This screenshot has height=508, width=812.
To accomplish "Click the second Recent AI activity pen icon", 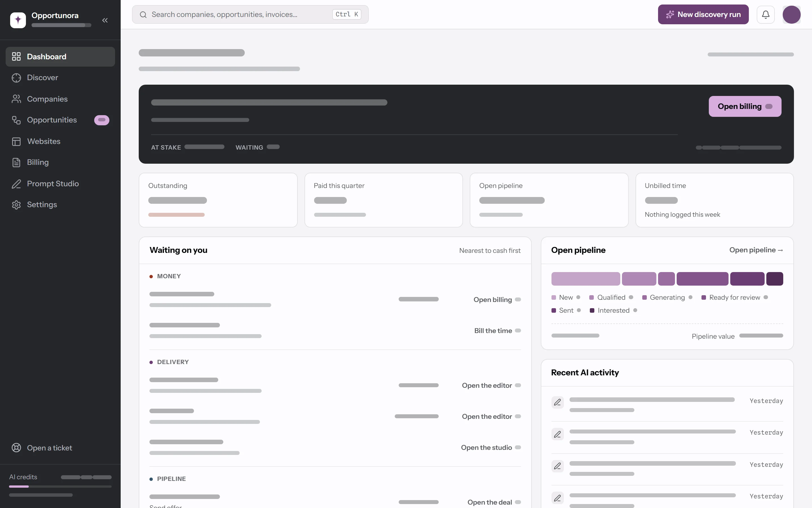I will coord(557,434).
